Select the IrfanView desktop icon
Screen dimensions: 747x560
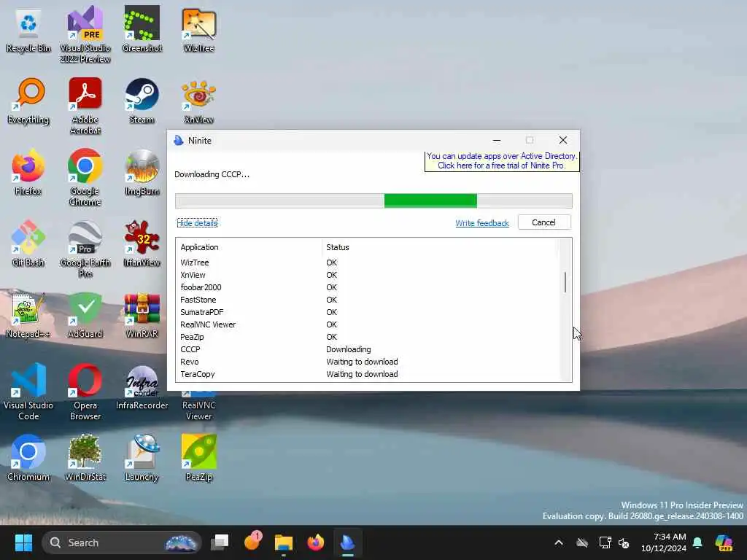coord(142,244)
